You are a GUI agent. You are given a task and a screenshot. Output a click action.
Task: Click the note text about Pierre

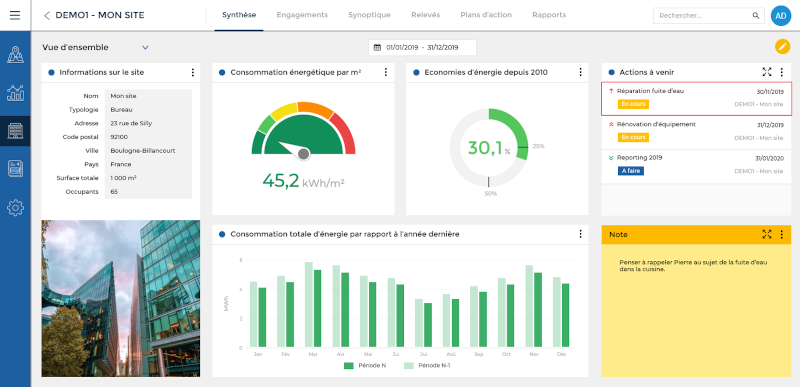pos(693,266)
